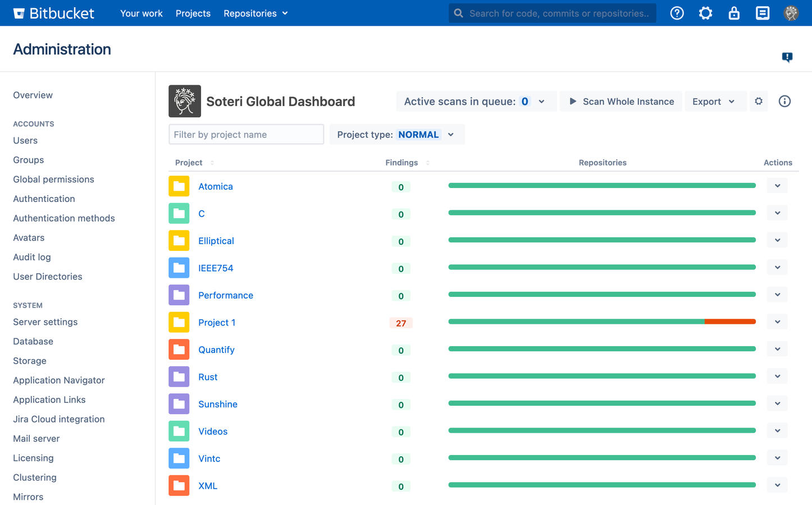Expand actions for Atomica row
The height and width of the screenshot is (505, 812).
[777, 186]
